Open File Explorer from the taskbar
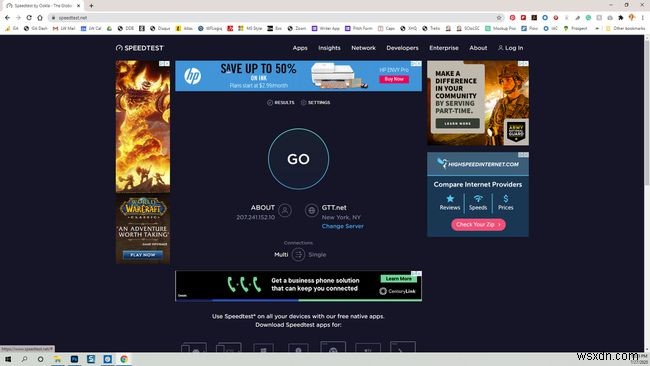650x366 pixels. [x=58, y=359]
